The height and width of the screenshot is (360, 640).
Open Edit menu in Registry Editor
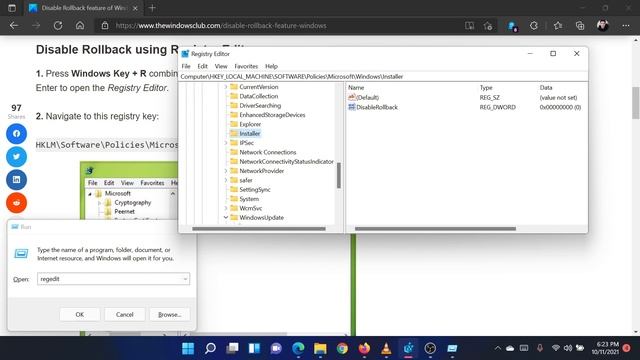(x=202, y=66)
